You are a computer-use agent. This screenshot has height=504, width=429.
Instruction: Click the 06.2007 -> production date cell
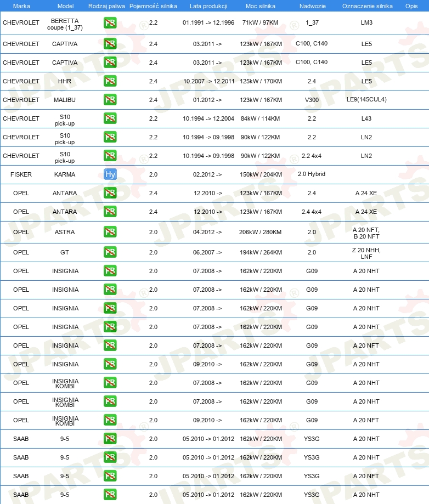pos(207,252)
